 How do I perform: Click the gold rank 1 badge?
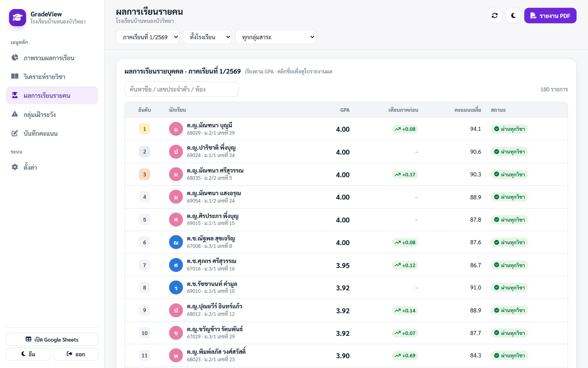pyautogui.click(x=145, y=129)
